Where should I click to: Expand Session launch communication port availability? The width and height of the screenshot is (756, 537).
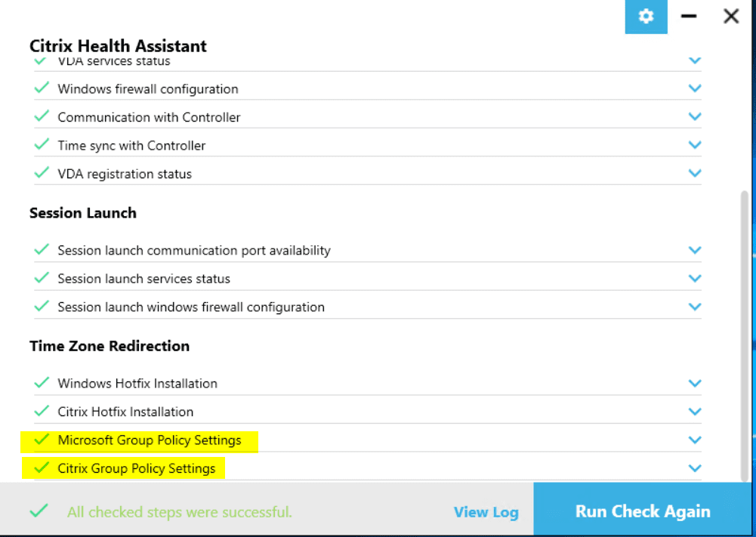(x=695, y=250)
